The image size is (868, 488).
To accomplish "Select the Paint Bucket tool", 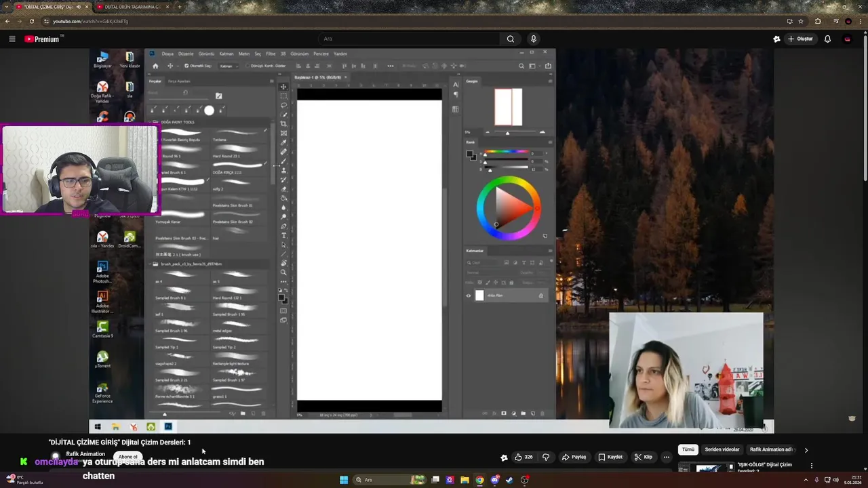I will [284, 199].
